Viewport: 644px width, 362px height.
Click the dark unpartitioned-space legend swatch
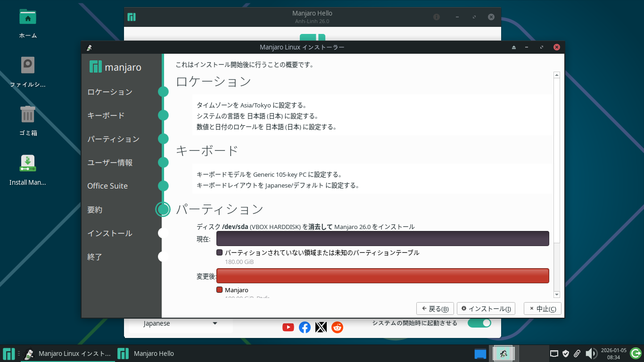219,253
